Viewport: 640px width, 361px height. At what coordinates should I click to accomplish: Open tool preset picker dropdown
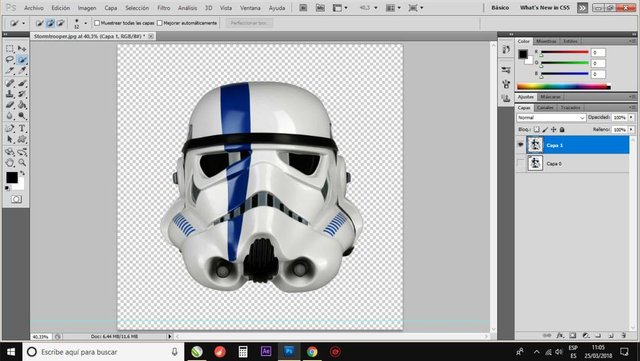(x=23, y=23)
